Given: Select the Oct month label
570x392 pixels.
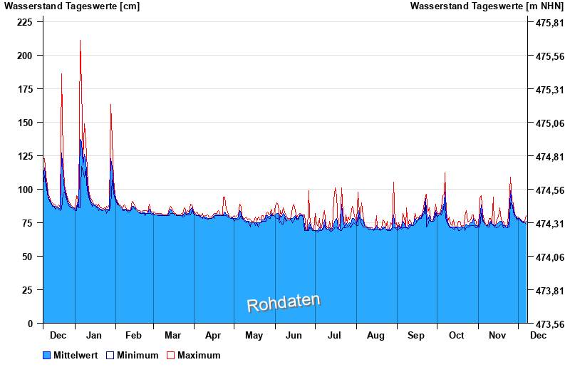Looking at the screenshot, I should click(456, 335).
